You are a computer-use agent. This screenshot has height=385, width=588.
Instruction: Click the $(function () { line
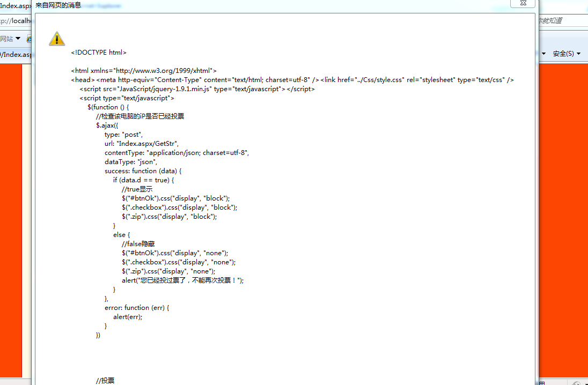(108, 107)
